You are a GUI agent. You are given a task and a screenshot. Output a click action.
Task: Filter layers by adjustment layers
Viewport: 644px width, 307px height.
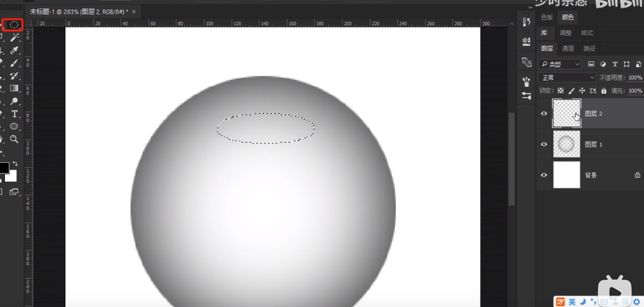click(x=603, y=64)
